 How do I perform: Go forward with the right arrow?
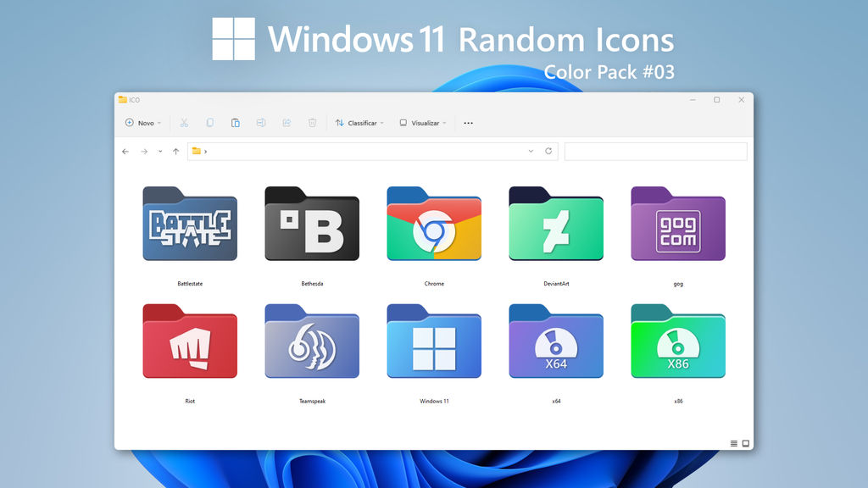point(144,152)
